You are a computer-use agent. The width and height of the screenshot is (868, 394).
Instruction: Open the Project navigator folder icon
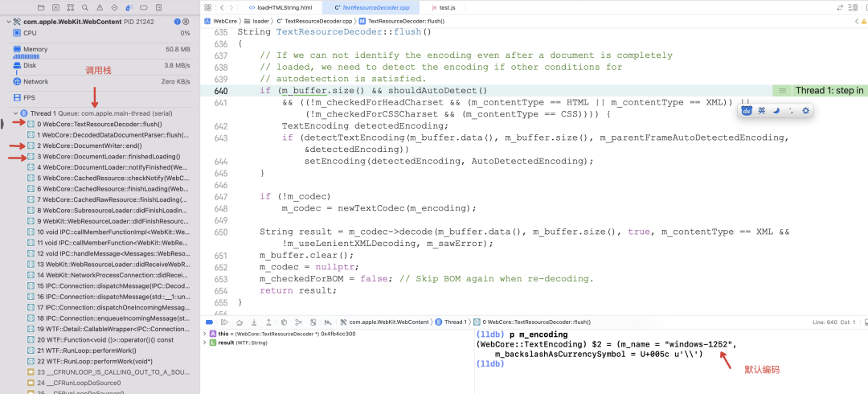[41, 8]
